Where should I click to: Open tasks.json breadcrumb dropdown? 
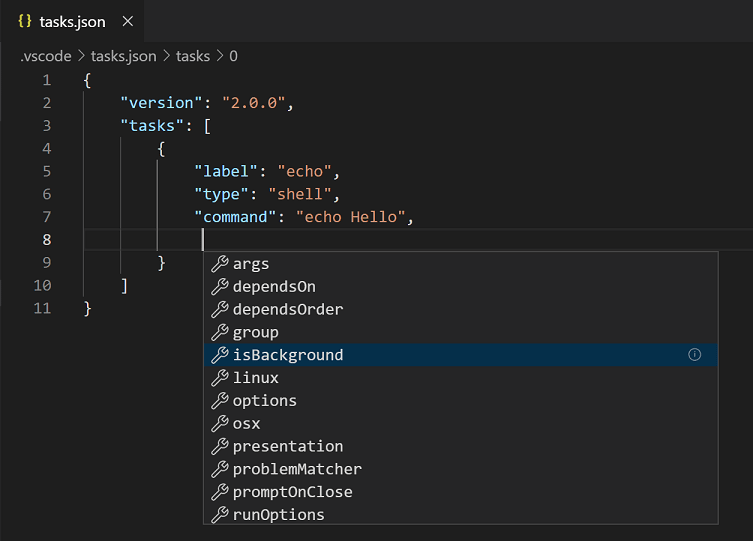pyautogui.click(x=123, y=56)
